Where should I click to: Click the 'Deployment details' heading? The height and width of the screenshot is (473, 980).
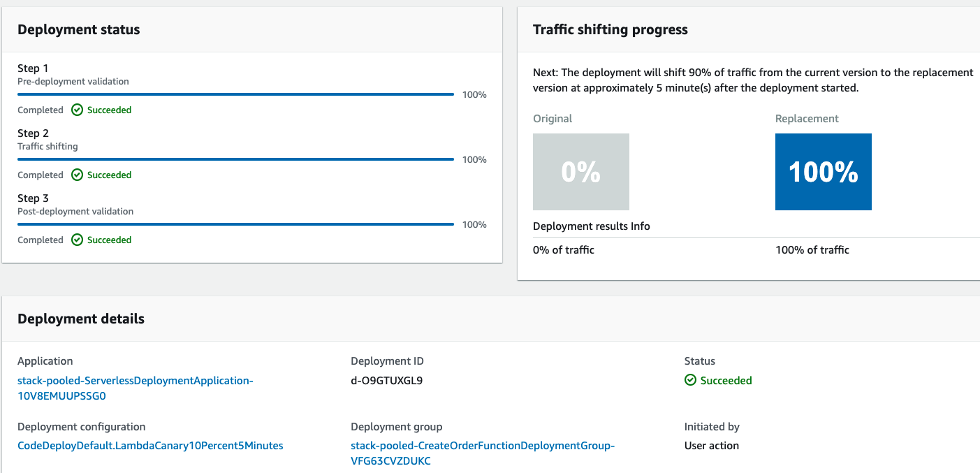[x=81, y=319]
